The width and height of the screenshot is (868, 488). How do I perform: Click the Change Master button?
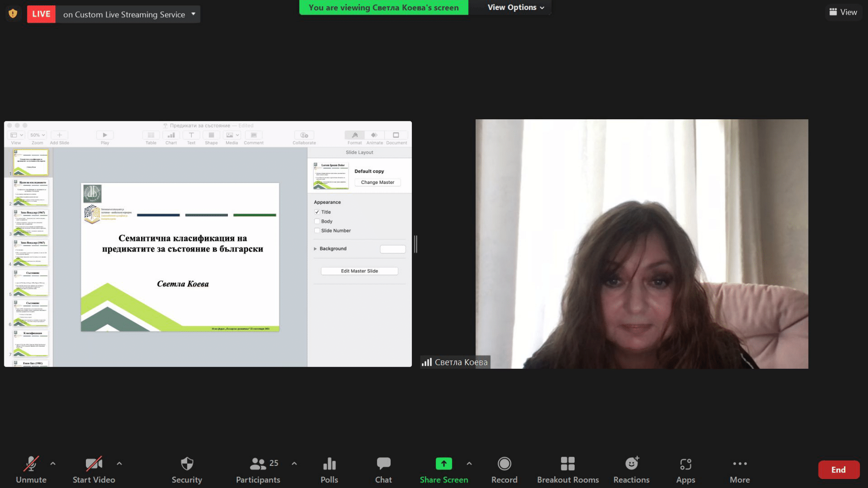(x=377, y=182)
